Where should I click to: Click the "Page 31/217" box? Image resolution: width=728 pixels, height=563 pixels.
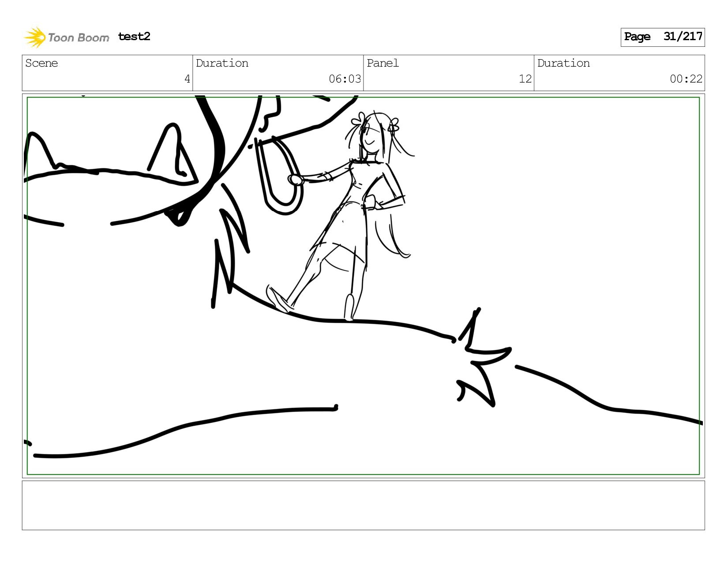point(662,37)
